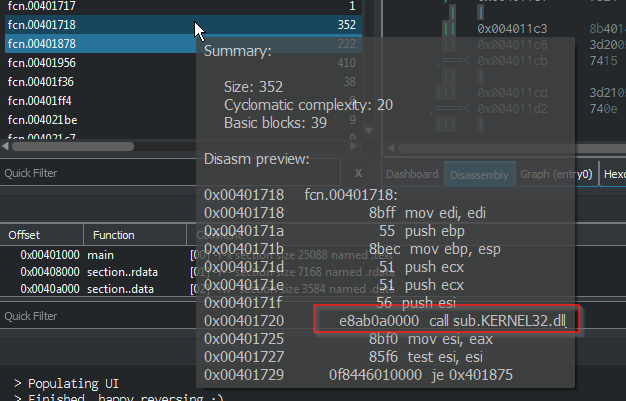Select function fcn.00401717 in the list
The height and width of the screenshot is (401, 626).
[x=183, y=6]
